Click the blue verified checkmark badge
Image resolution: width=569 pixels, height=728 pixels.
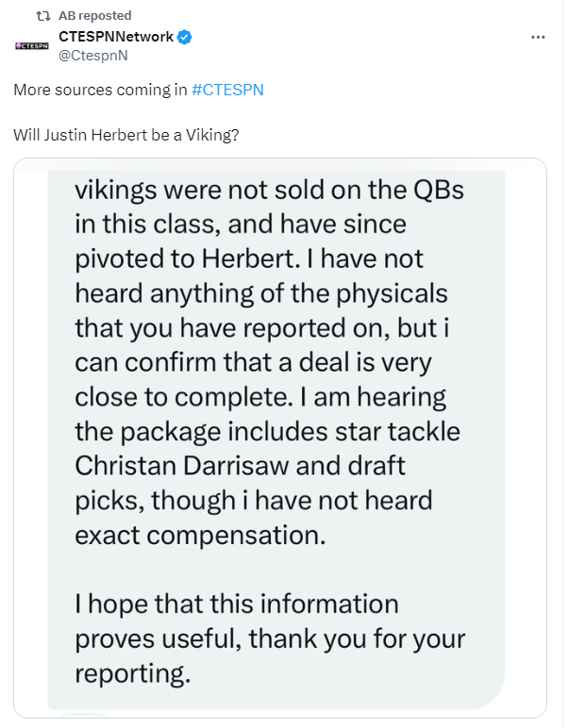pyautogui.click(x=185, y=37)
